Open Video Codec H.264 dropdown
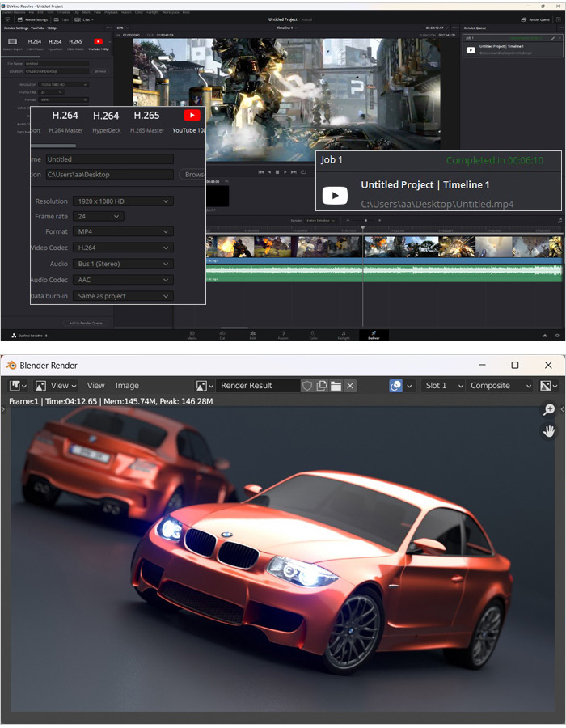566x728 pixels. pos(123,248)
